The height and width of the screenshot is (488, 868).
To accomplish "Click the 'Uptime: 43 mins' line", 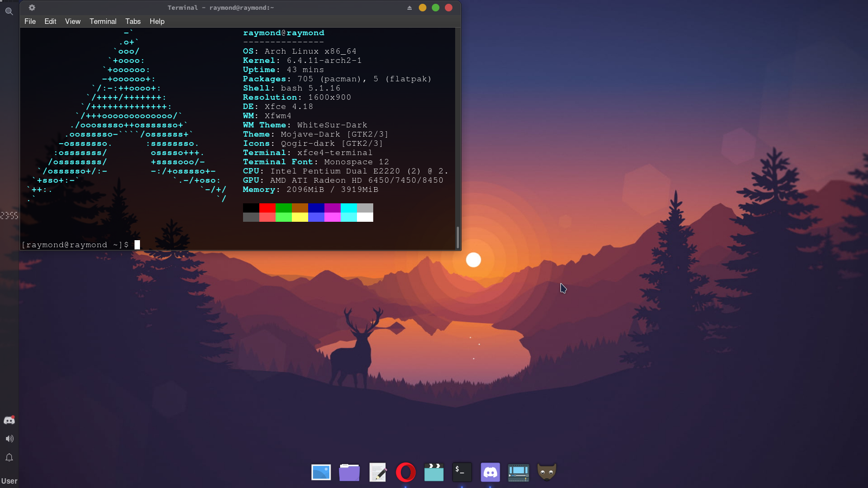I will [283, 70].
